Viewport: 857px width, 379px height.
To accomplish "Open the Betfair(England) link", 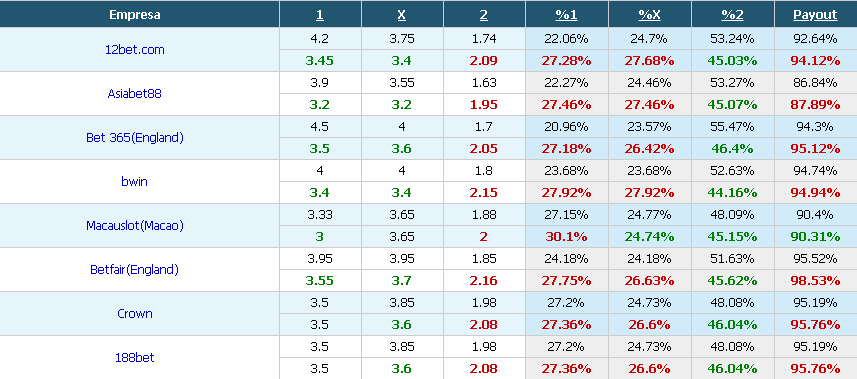I will [134, 270].
